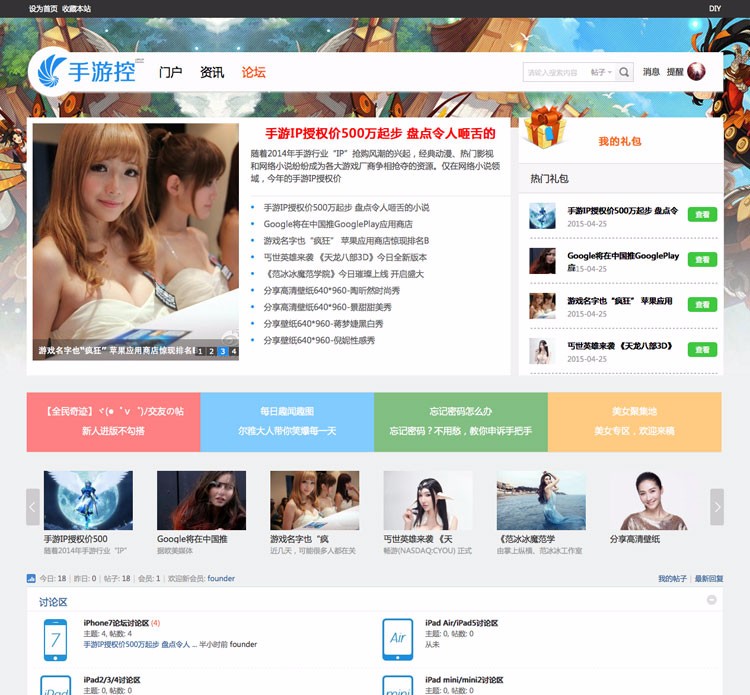Open carousel thumbnail 《范冰冰魔范学
This screenshot has width=750, height=695.
(541, 500)
